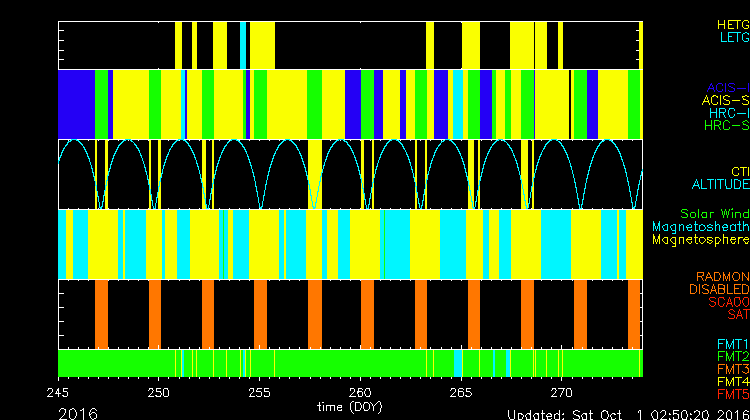Viewport: 750px width, 420px height.
Task: Select the ACIS-S legend label
Action: pos(725,100)
